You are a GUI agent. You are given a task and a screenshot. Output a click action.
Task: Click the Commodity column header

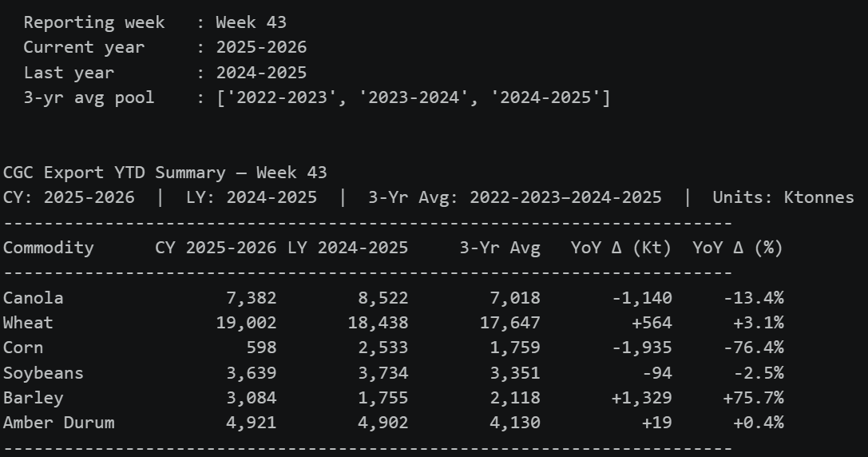tap(49, 248)
